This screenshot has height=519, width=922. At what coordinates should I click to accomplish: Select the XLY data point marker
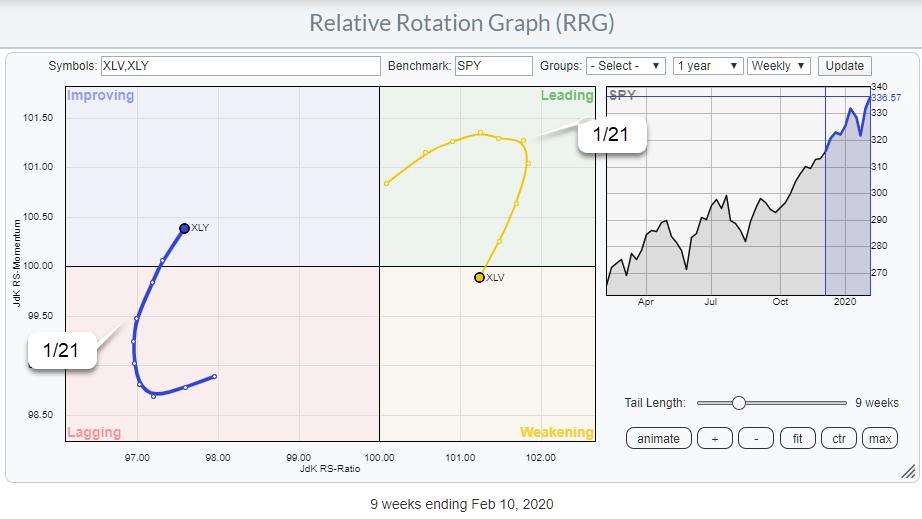tap(184, 228)
